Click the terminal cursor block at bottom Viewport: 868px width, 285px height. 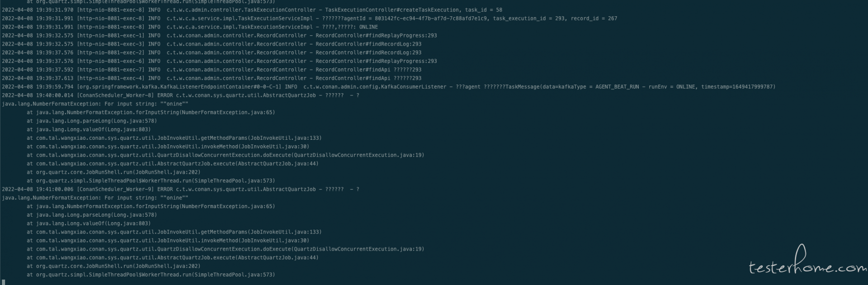pyautogui.click(x=4, y=282)
